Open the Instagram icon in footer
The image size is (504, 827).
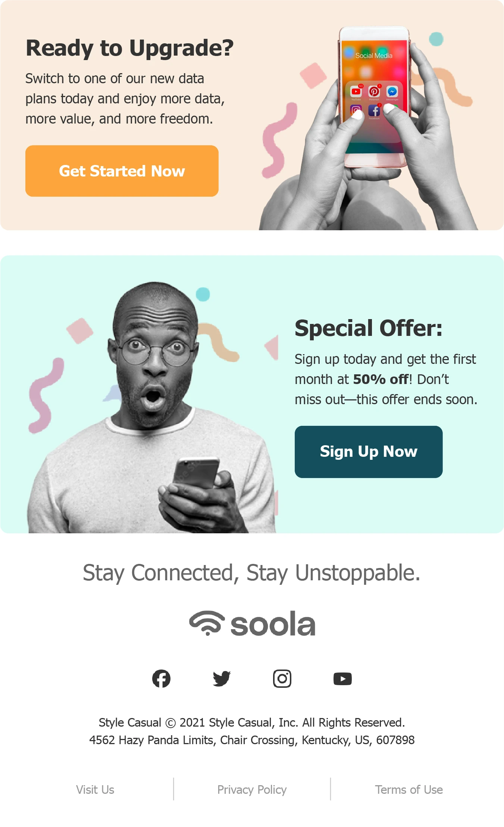tap(282, 678)
